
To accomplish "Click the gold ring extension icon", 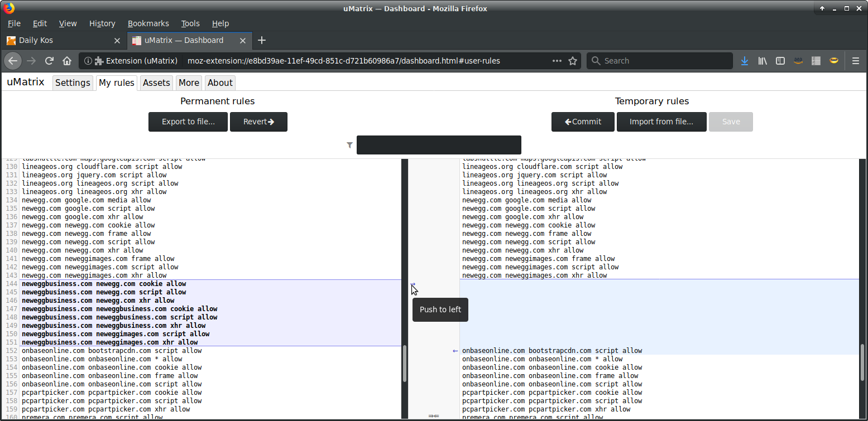I will pyautogui.click(x=833, y=61).
